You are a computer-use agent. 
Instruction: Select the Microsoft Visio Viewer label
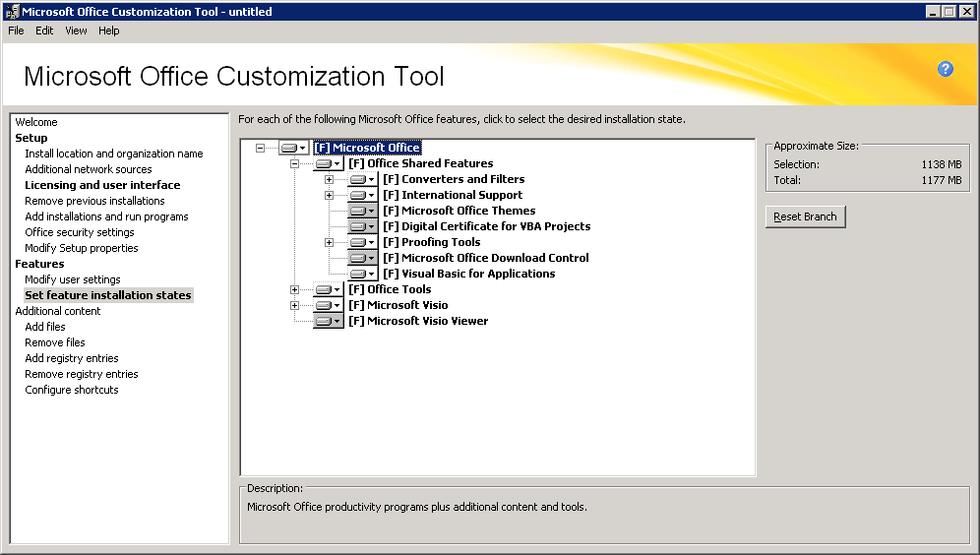(418, 321)
